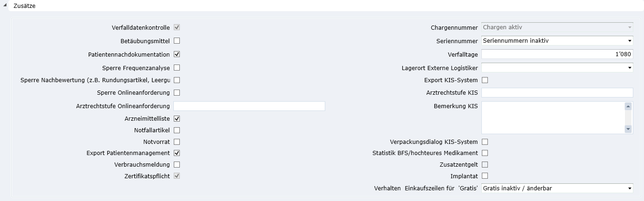Click into Bemerkung KIS text area
This screenshot has width=644, height=201.
coord(552,118)
